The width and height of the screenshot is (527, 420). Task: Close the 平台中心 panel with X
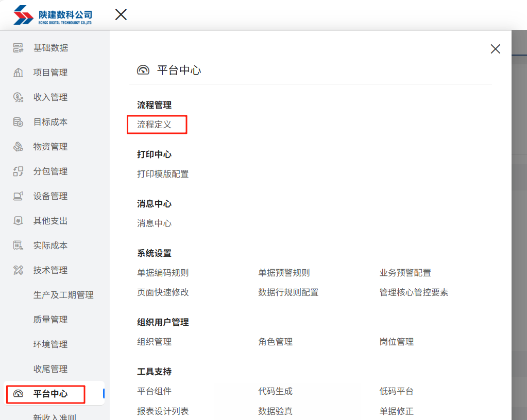(495, 49)
